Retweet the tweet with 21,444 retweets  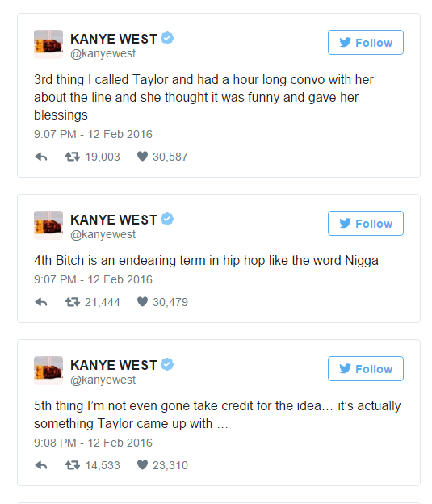click(73, 302)
